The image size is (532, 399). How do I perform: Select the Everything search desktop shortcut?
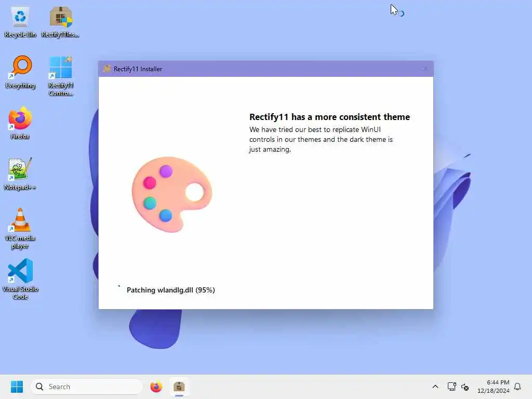pyautogui.click(x=20, y=72)
